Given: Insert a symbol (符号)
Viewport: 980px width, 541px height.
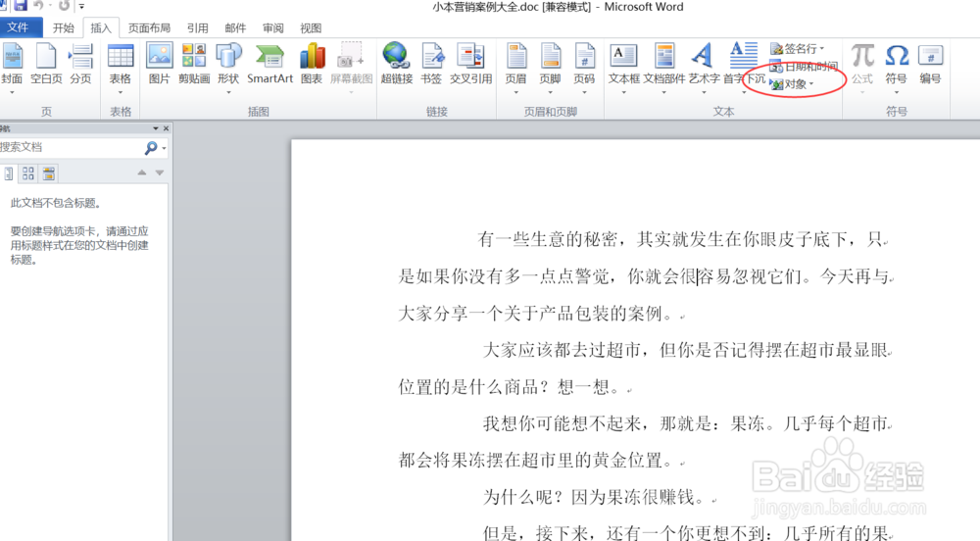Looking at the screenshot, I should coord(897,68).
